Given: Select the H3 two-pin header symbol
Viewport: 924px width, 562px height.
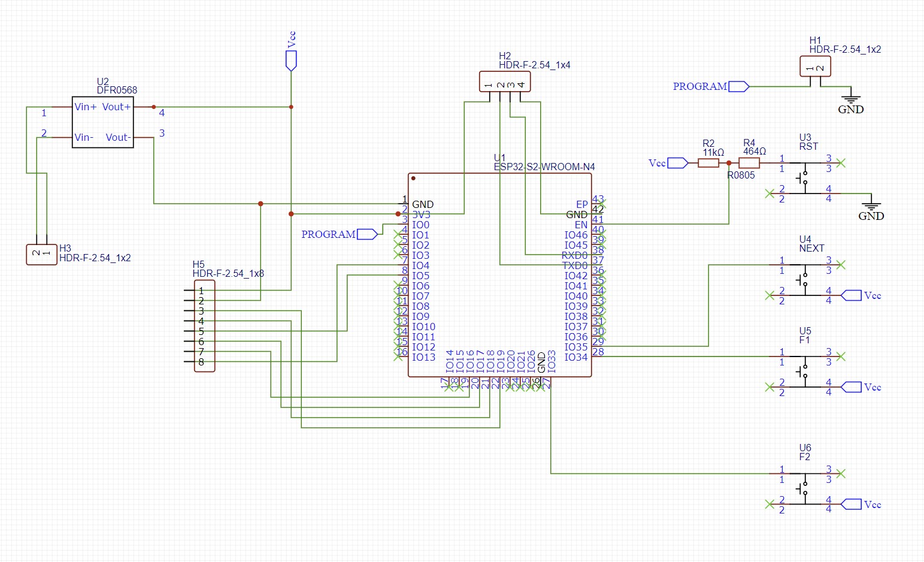Looking at the screenshot, I should pos(41,254).
